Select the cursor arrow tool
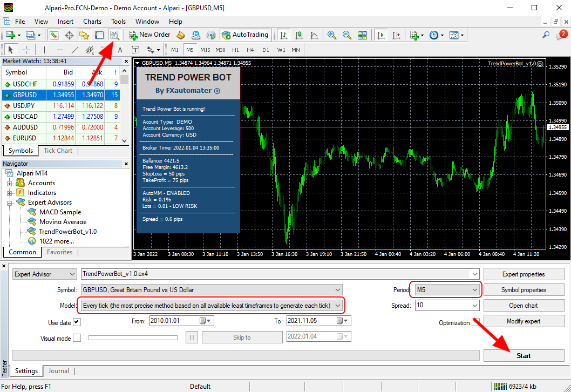 pyautogui.click(x=11, y=50)
